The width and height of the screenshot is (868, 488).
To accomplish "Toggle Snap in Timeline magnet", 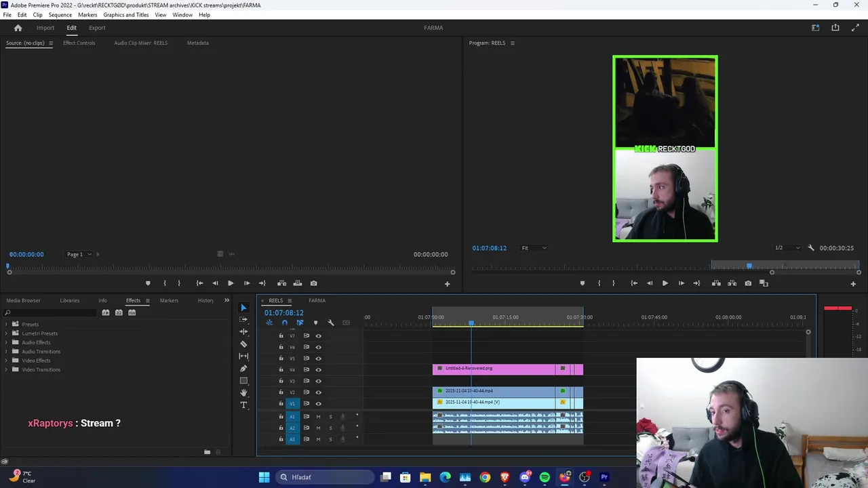I will tap(284, 323).
